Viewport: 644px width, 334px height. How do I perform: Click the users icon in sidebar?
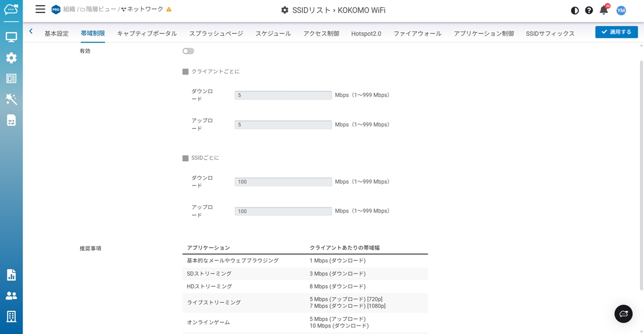(x=11, y=296)
